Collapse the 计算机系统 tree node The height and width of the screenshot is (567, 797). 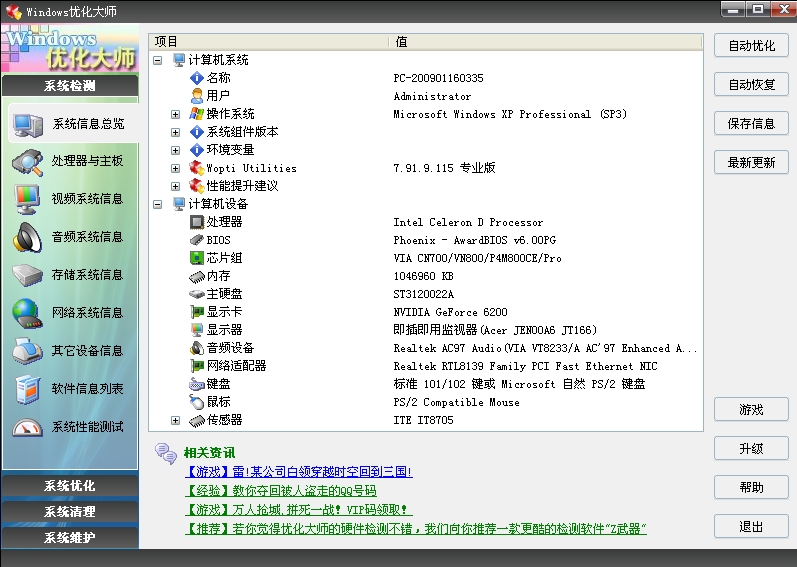158,60
